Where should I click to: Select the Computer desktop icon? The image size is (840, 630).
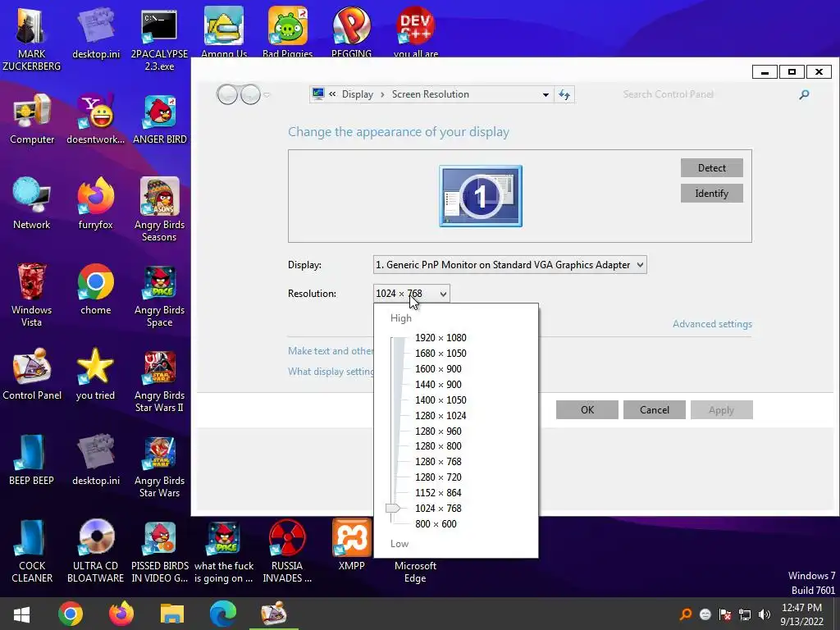[32, 118]
